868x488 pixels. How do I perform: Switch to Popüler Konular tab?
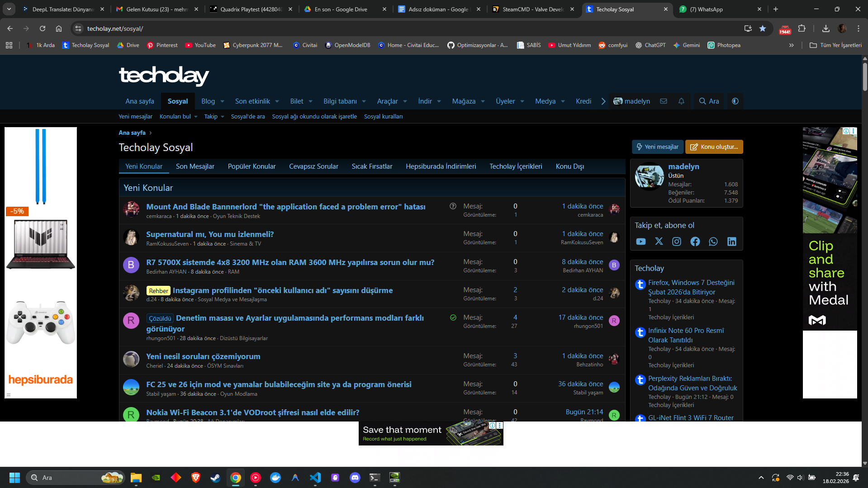pyautogui.click(x=252, y=166)
